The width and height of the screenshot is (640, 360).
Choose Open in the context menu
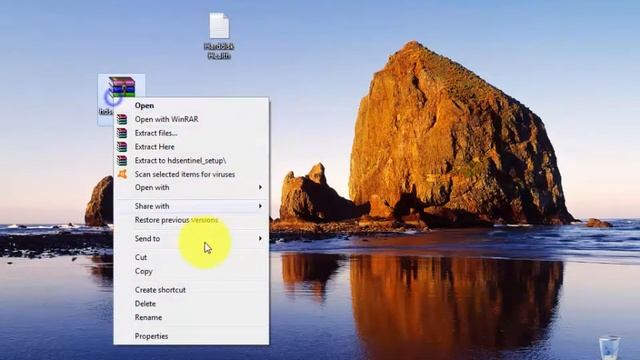(191, 105)
